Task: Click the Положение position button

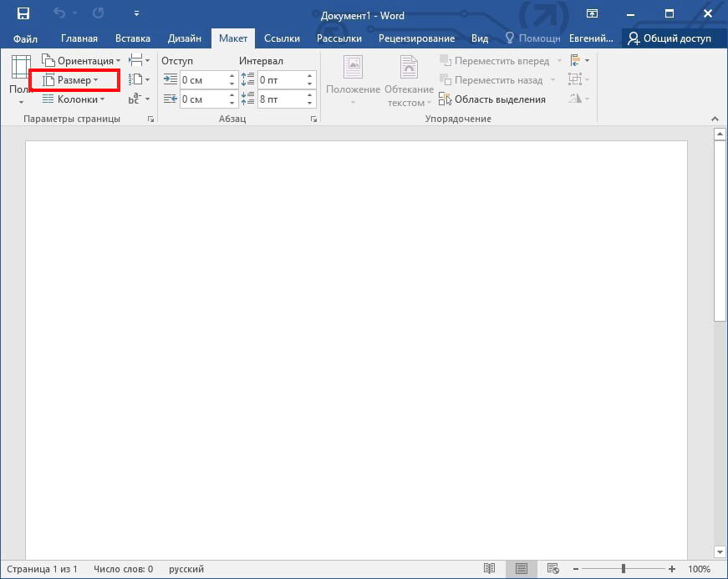Action: 353,80
